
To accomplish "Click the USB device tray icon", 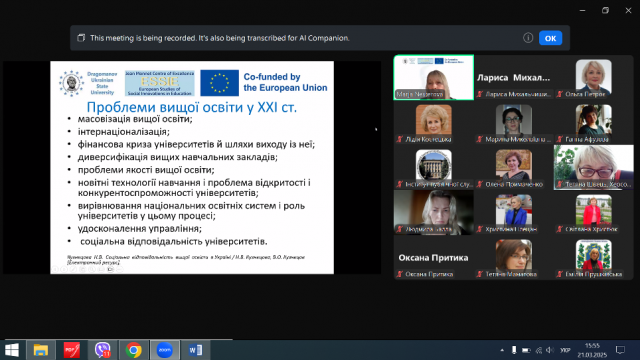I will tap(514, 350).
